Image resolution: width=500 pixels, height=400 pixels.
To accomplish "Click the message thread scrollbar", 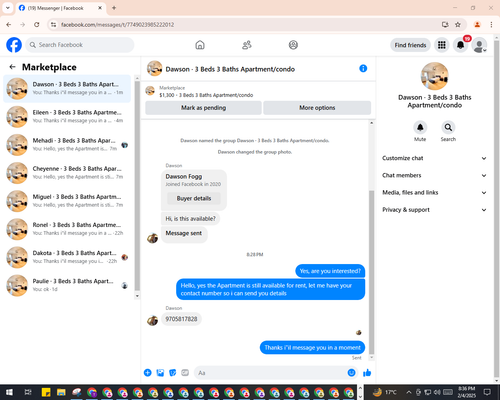I will click(x=372, y=272).
